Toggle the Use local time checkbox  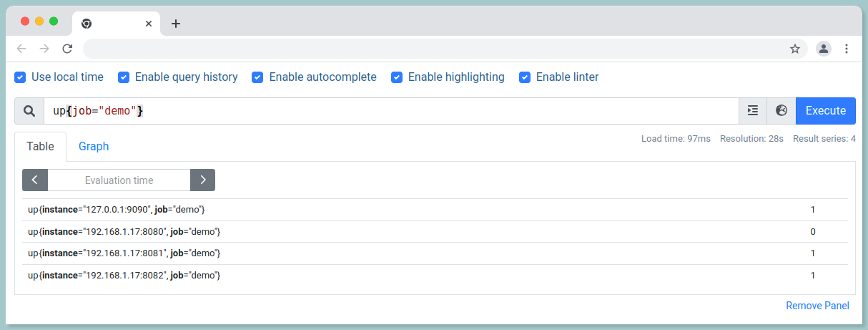pos(21,77)
